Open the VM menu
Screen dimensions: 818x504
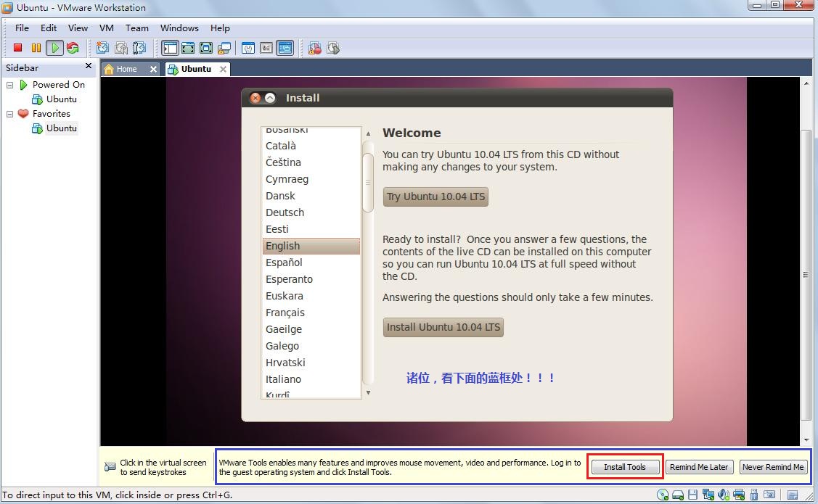pos(107,28)
